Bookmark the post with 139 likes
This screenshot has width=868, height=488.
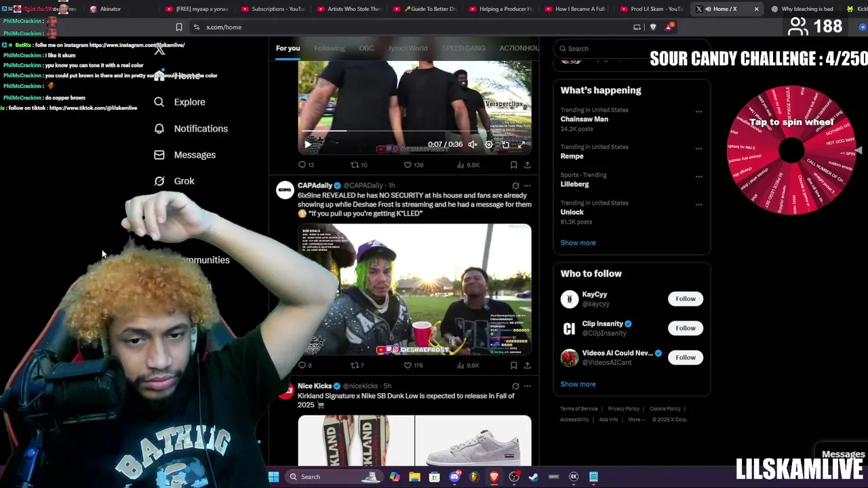(513, 165)
